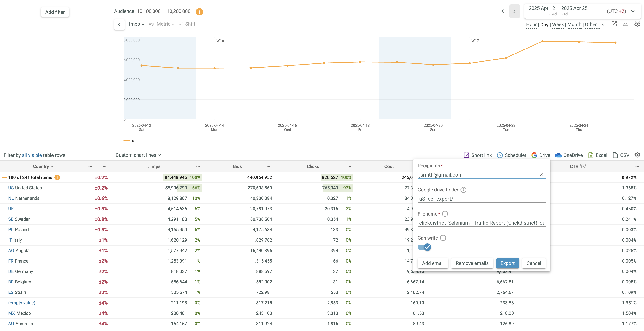Clear recipient email with X icon
This screenshot has width=644, height=331.
point(541,175)
